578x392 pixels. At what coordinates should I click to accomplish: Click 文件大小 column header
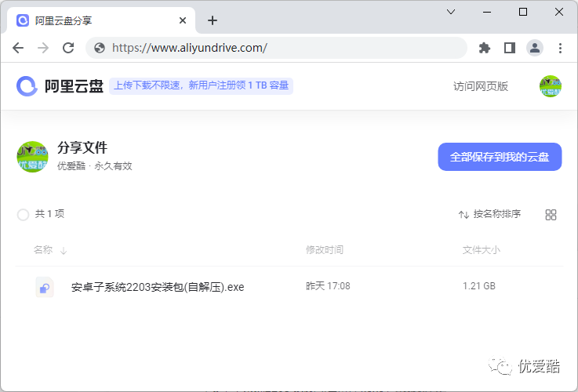(481, 250)
